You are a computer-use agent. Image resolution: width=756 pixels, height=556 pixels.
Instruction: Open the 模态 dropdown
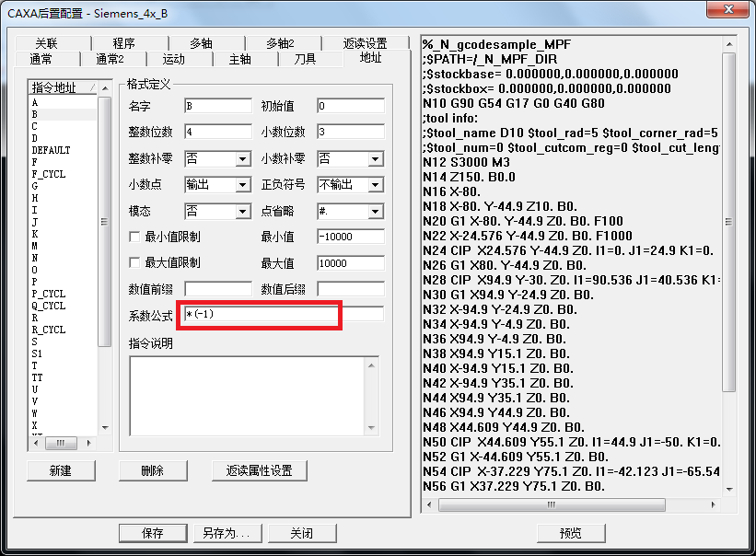tap(243, 211)
